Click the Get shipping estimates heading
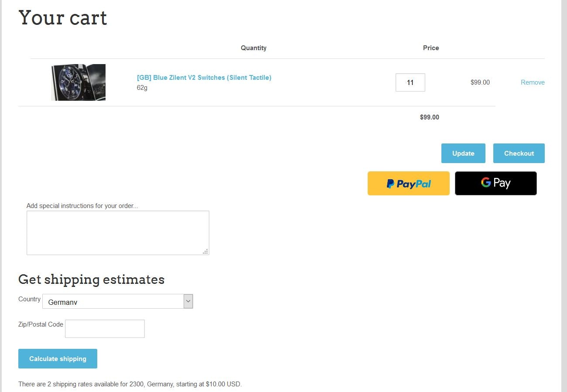The width and height of the screenshot is (567, 392). (91, 280)
